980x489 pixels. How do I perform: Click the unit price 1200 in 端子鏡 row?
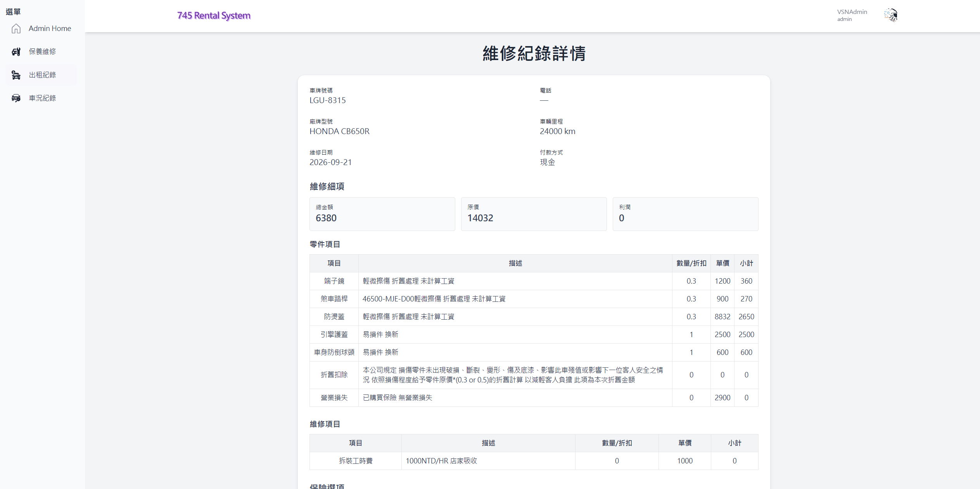[722, 281]
